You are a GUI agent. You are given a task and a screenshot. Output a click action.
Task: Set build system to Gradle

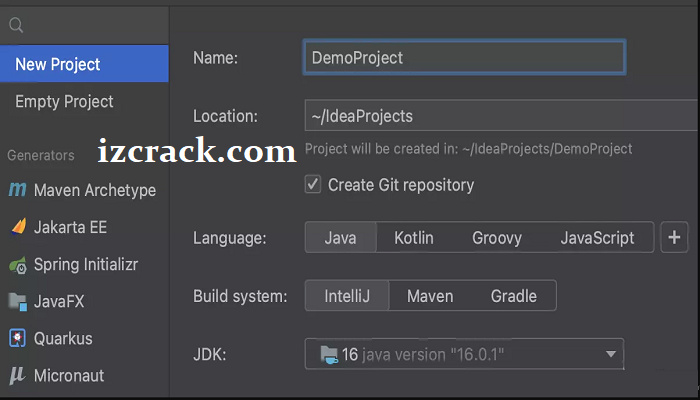(514, 296)
